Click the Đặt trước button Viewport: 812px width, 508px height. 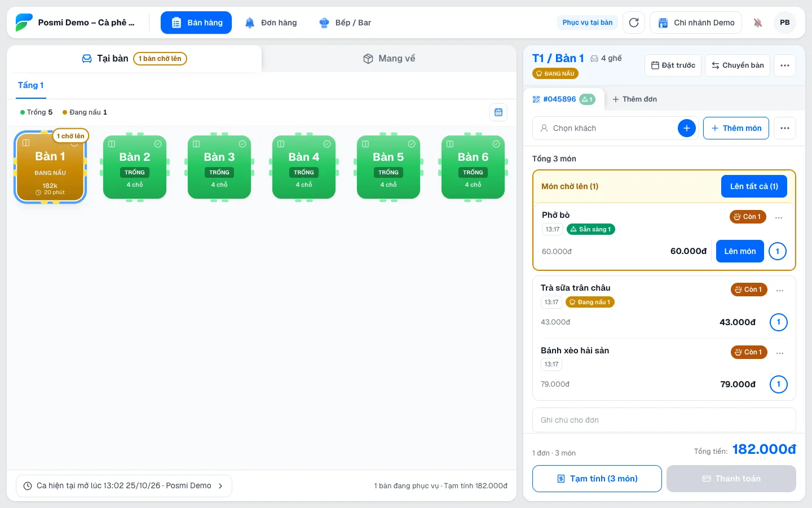click(x=673, y=65)
